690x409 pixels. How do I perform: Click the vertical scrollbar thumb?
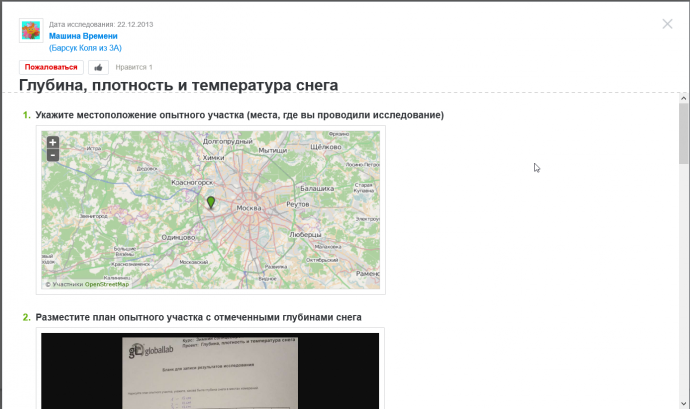(683, 133)
